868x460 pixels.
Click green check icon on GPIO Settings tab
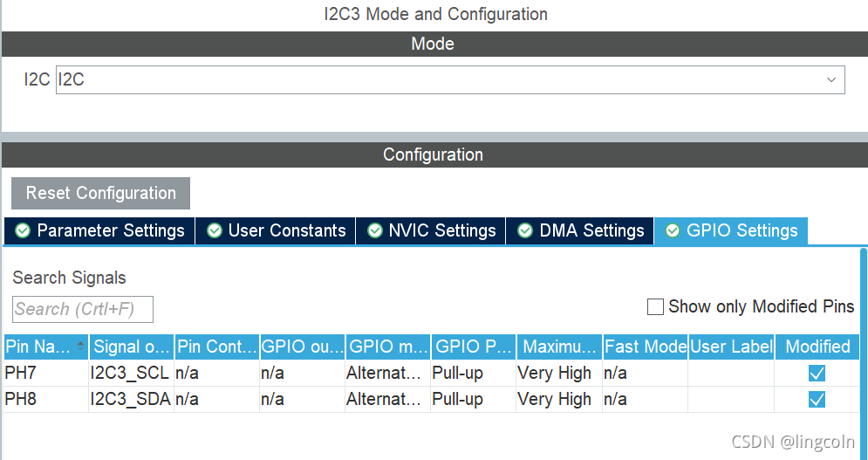[673, 230]
